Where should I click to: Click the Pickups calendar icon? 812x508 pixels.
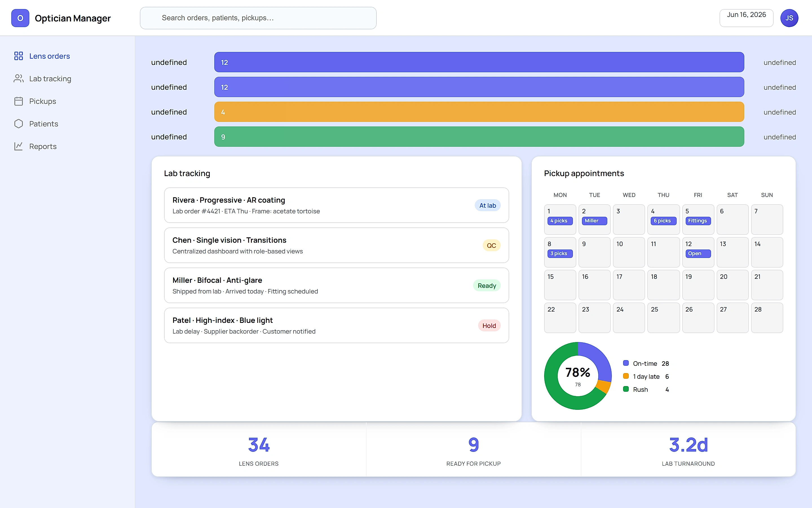point(18,101)
